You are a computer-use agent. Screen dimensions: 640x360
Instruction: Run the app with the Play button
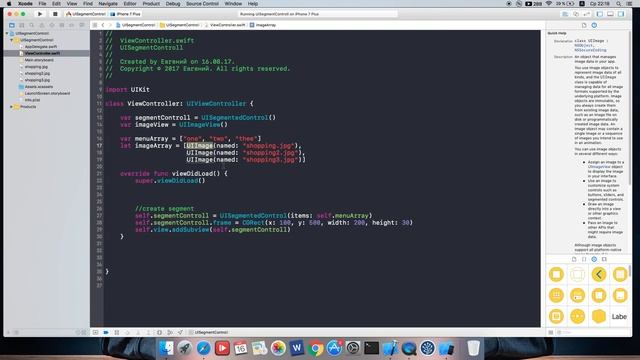[x=40, y=14]
